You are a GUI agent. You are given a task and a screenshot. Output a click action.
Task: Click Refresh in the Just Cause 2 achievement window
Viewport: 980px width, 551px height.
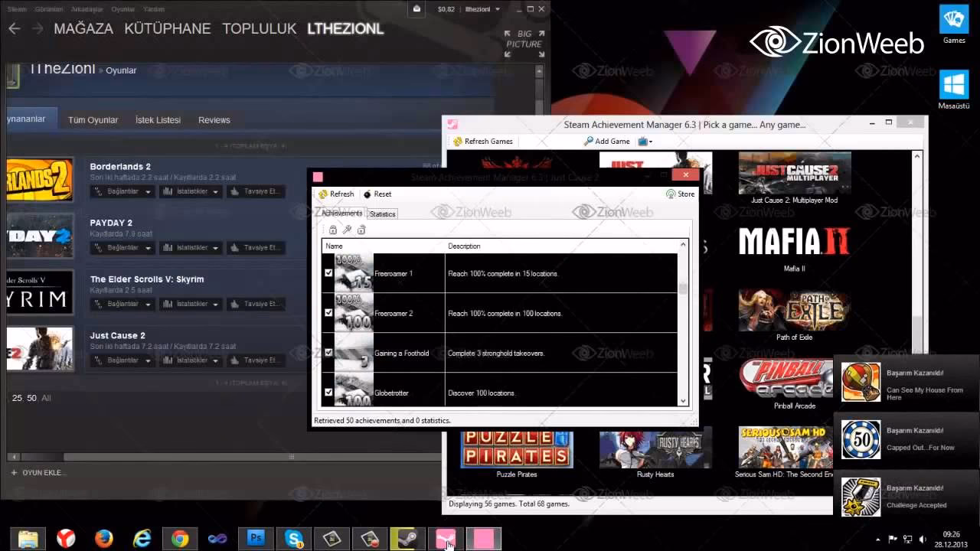(x=336, y=194)
